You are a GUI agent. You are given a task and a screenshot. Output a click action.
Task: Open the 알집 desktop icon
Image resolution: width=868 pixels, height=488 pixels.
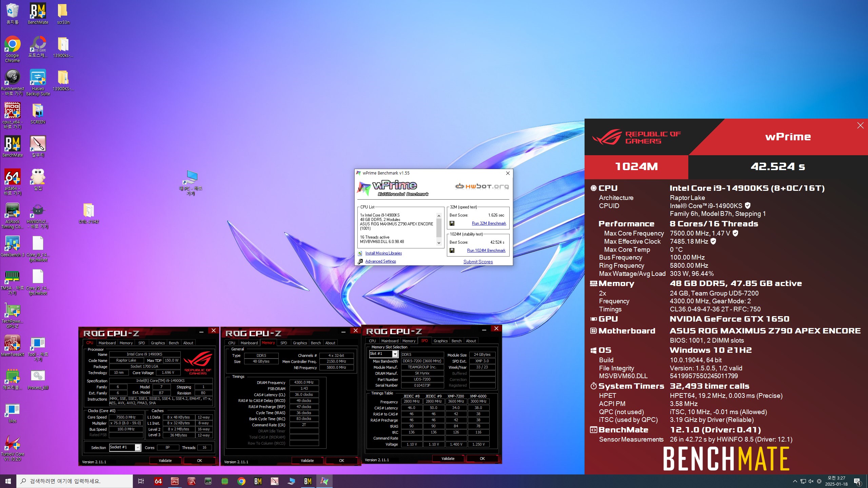[38, 180]
